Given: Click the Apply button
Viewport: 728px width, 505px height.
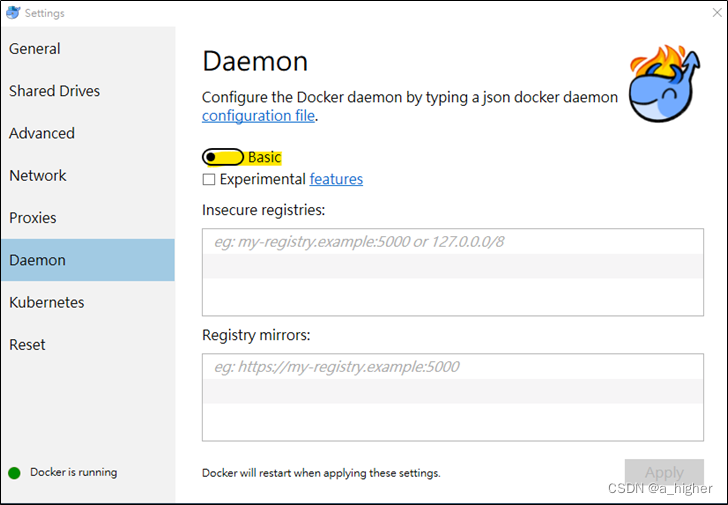Looking at the screenshot, I should (x=664, y=473).
